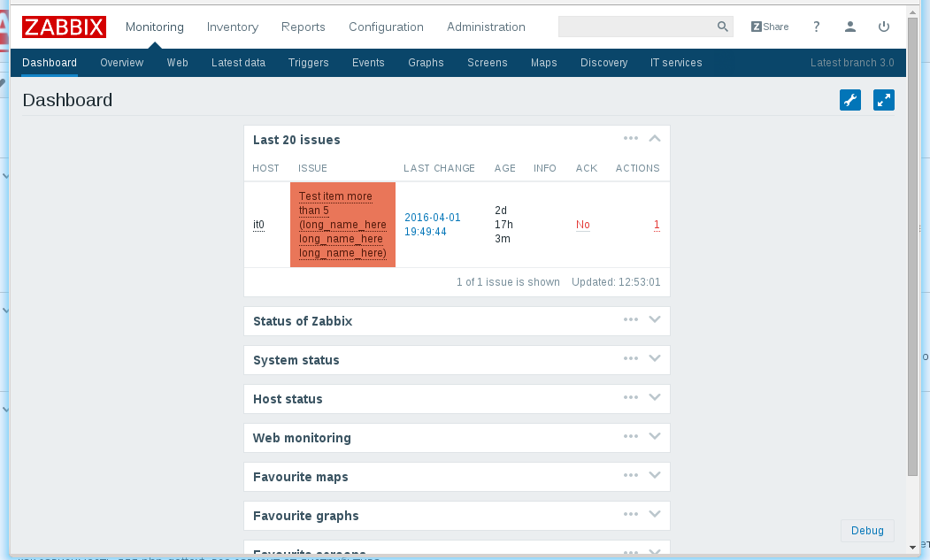This screenshot has height=560, width=930.
Task: Switch to fullscreen mode with arrows icon
Action: pyautogui.click(x=884, y=100)
